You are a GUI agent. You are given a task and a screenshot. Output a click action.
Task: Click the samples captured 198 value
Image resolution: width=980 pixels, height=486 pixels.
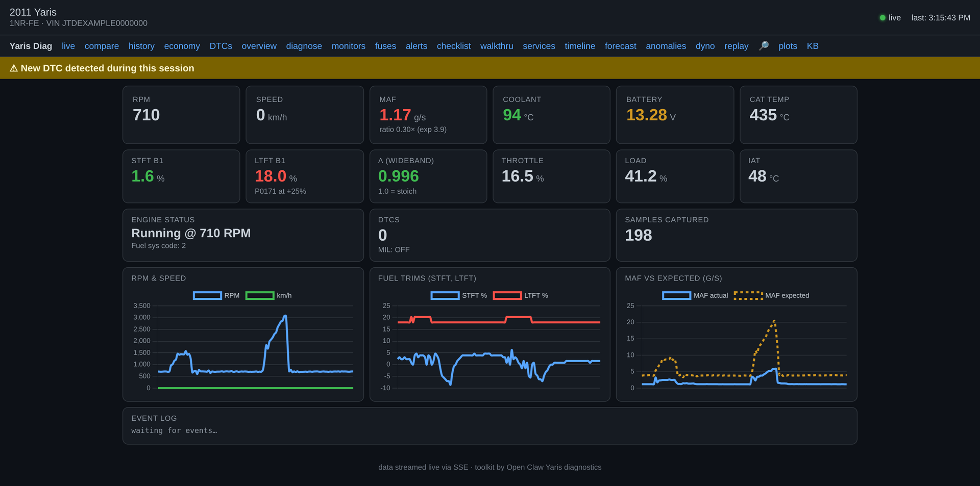tap(639, 235)
